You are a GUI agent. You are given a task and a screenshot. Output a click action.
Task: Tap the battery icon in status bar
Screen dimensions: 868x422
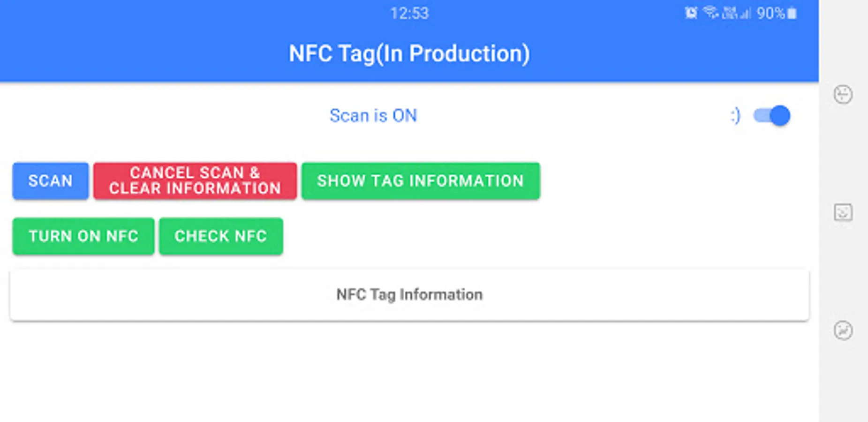pyautogui.click(x=792, y=13)
